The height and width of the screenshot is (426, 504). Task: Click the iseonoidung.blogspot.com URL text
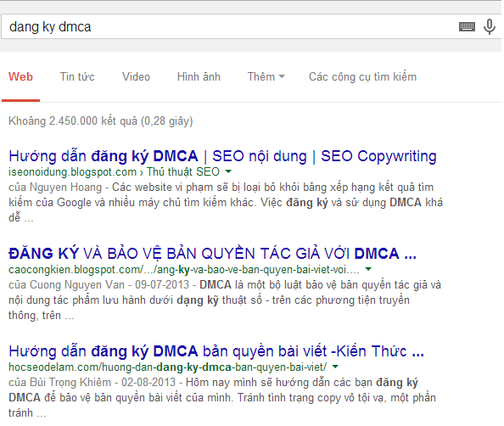point(114,172)
